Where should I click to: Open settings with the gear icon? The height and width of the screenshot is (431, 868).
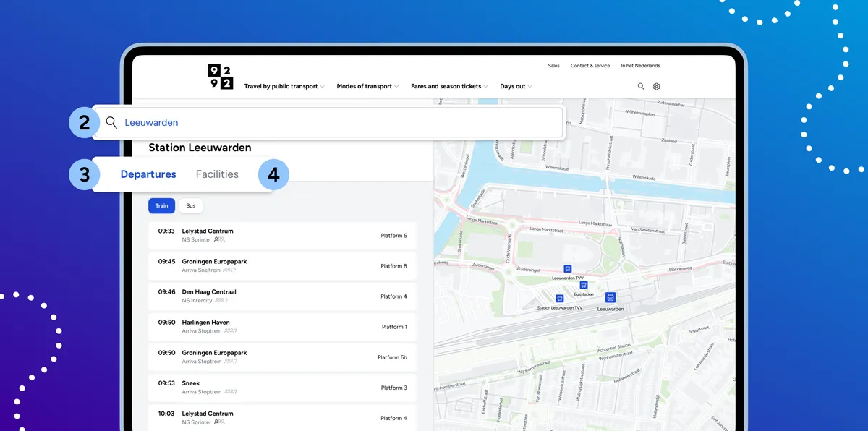[657, 86]
